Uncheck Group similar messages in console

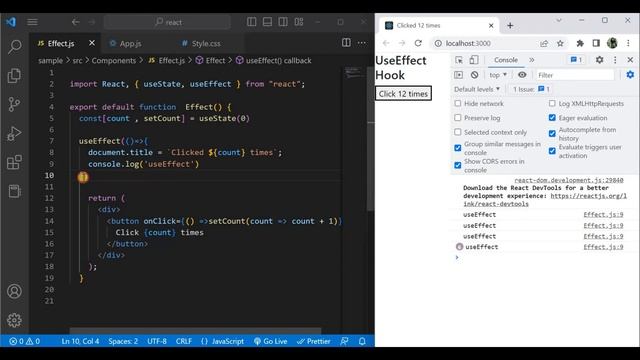(x=458, y=148)
